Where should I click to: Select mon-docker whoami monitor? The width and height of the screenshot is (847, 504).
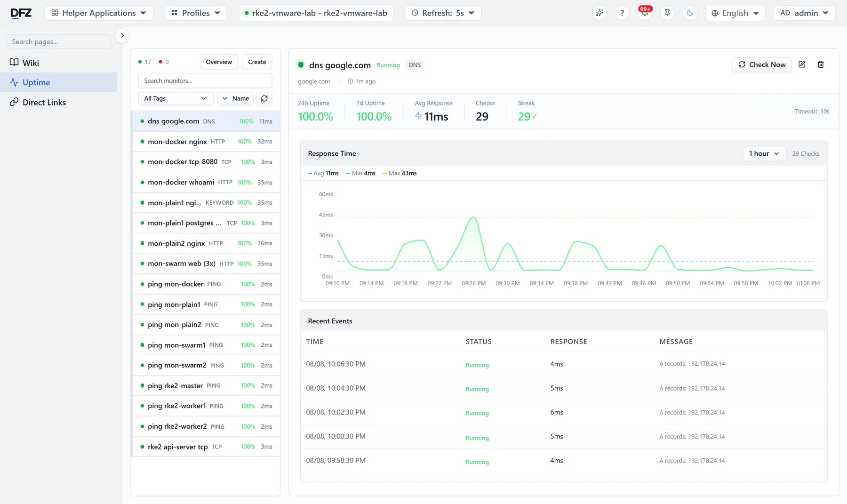pos(206,182)
